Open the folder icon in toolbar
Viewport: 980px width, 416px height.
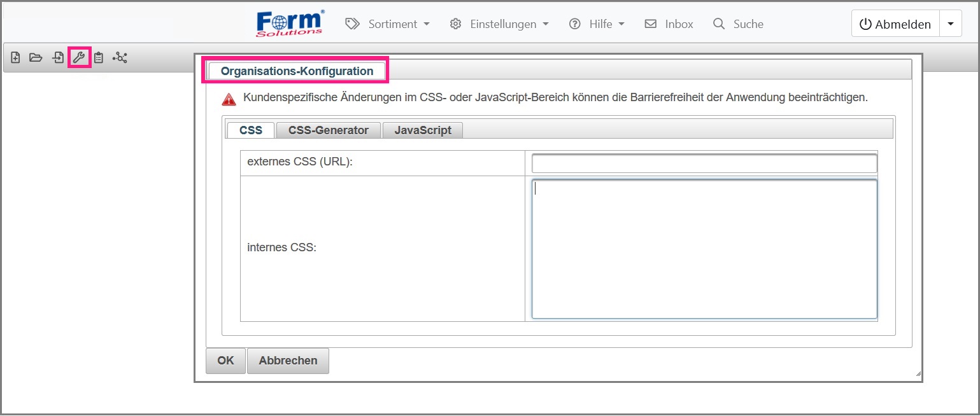(x=36, y=58)
